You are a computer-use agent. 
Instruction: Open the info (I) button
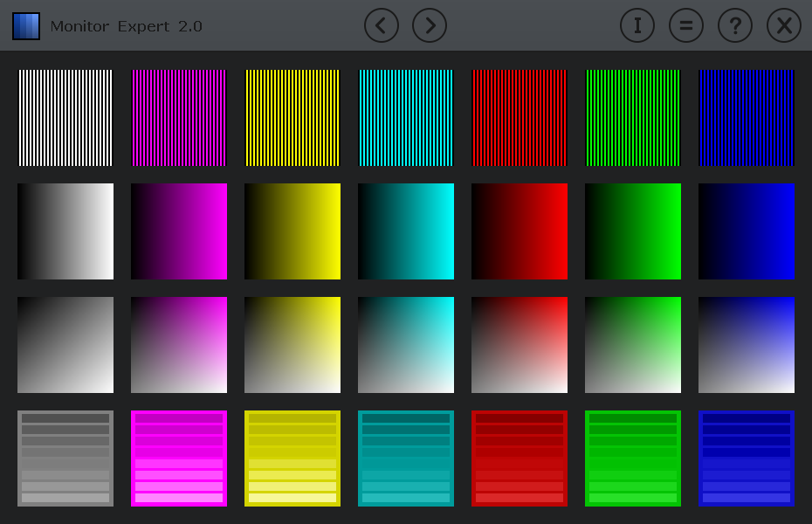click(637, 25)
